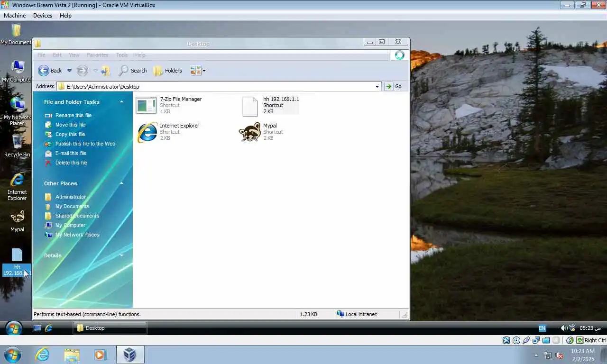Open the File menu

click(41, 55)
